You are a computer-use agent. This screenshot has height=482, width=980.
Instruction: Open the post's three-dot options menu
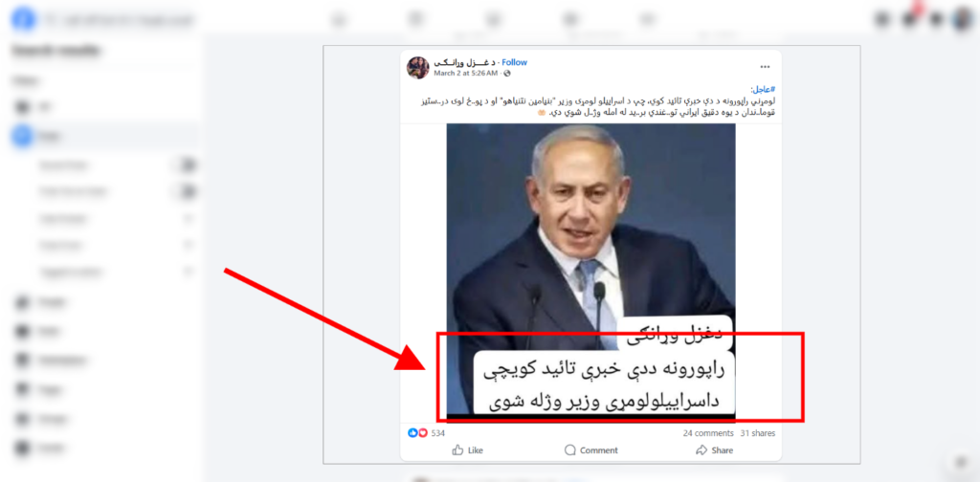click(x=765, y=67)
